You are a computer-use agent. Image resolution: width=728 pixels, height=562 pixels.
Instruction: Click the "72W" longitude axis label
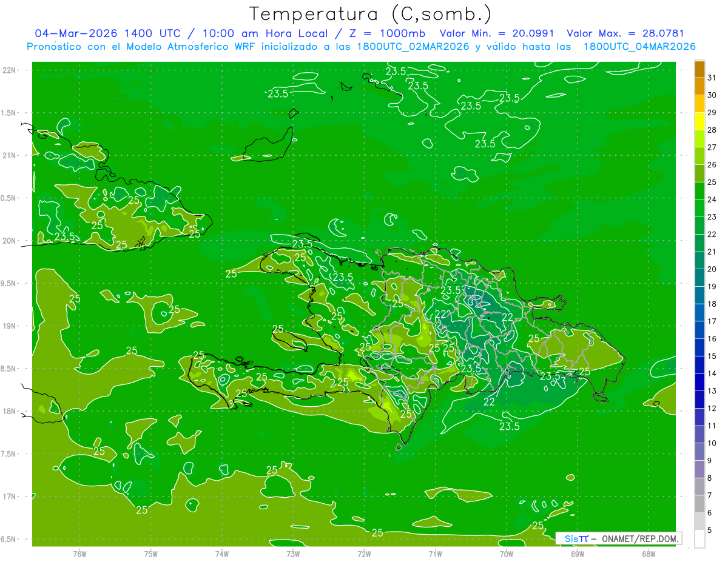point(364,554)
